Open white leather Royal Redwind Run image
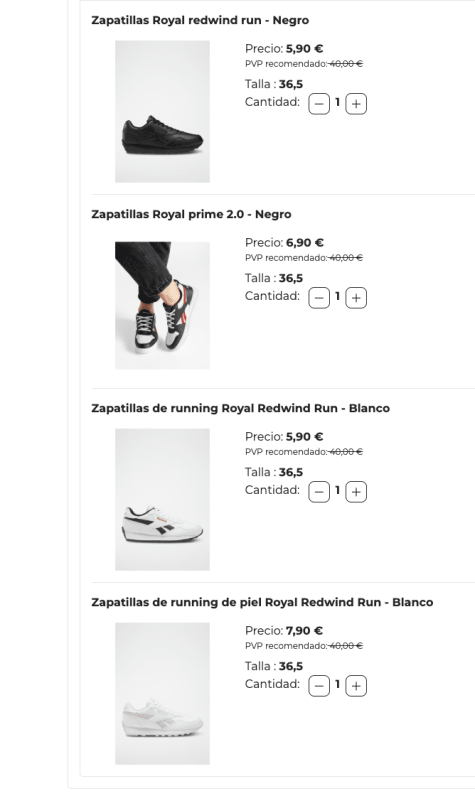The height and width of the screenshot is (796, 475). click(x=162, y=693)
